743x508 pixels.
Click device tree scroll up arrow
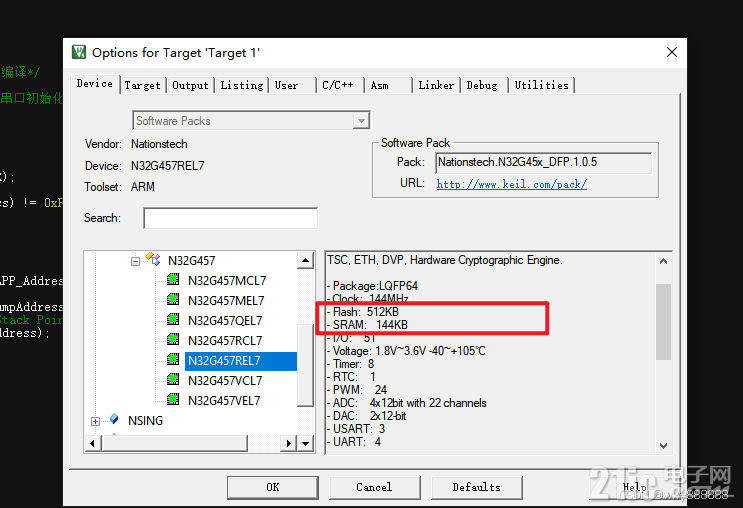pyautogui.click(x=305, y=260)
